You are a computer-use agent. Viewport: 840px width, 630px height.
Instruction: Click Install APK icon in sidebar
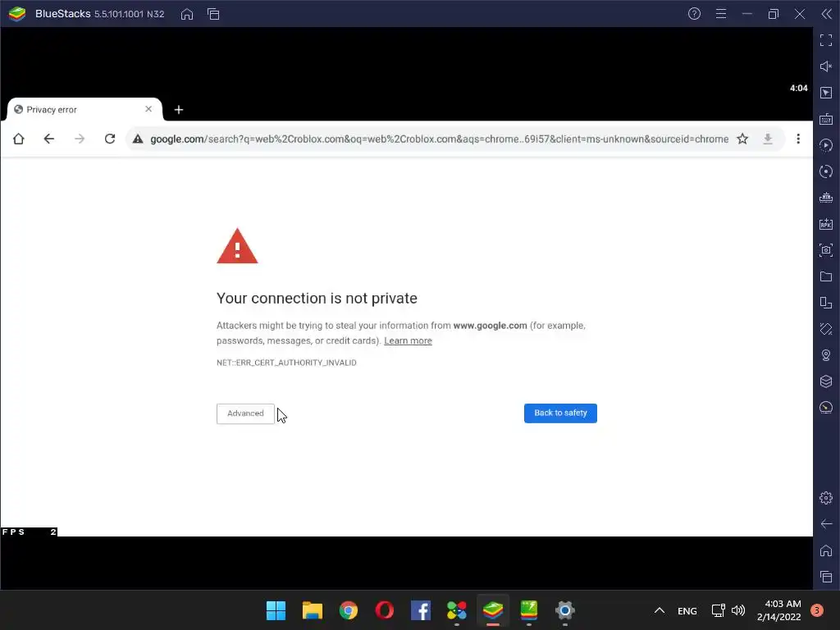pyautogui.click(x=826, y=224)
